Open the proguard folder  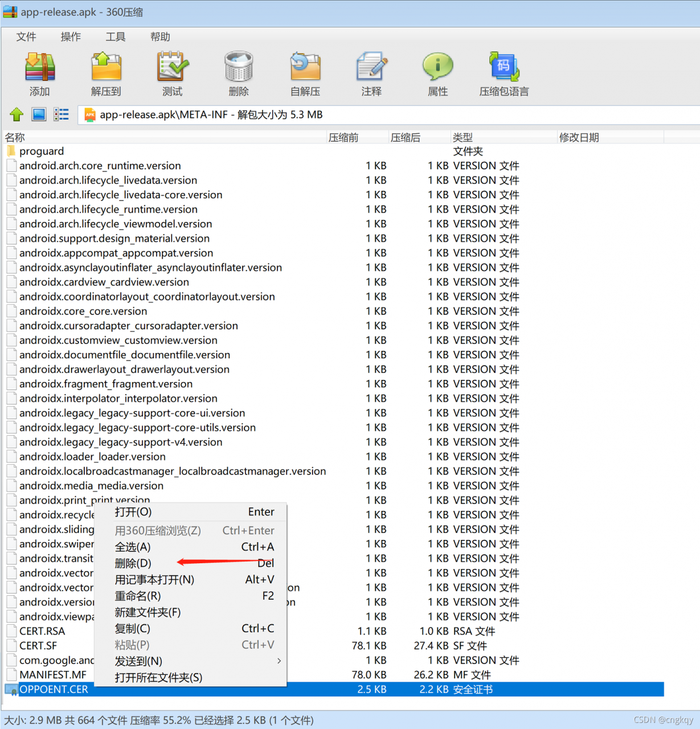tap(42, 151)
